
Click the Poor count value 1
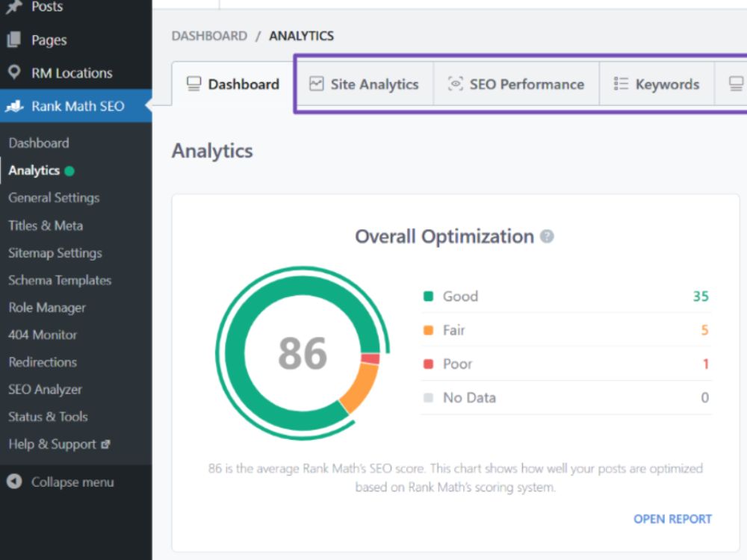[x=706, y=364]
